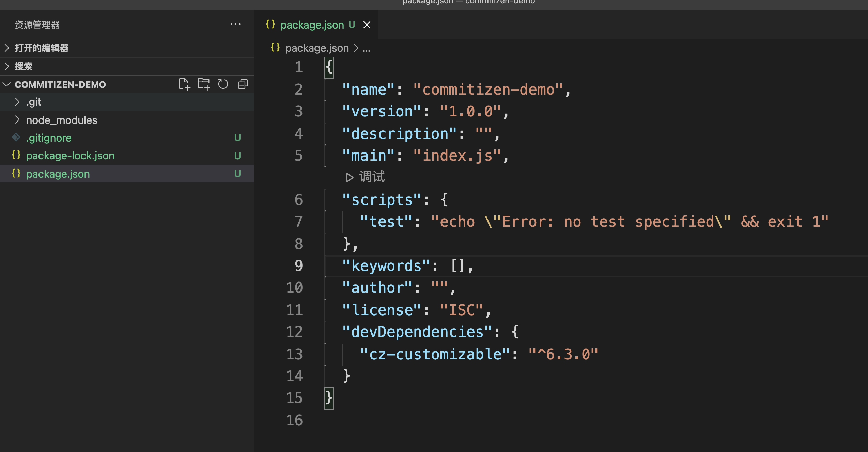Click the package.json braces icon in file tree
The height and width of the screenshot is (452, 868).
16,174
